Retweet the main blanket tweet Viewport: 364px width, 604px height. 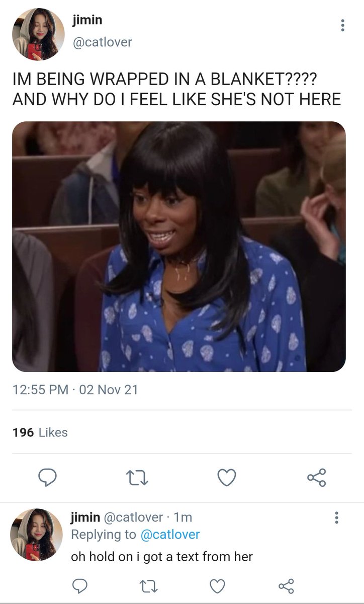(136, 477)
